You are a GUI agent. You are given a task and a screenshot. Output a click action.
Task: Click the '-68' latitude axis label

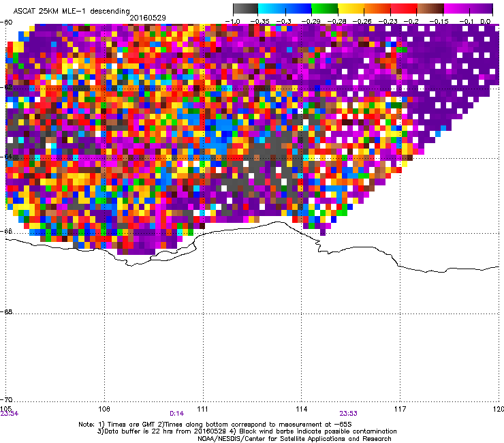pyautogui.click(x=6, y=311)
